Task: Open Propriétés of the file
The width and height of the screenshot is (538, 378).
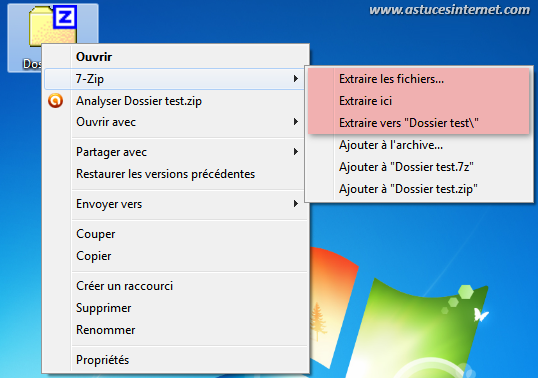Action: (x=175, y=360)
